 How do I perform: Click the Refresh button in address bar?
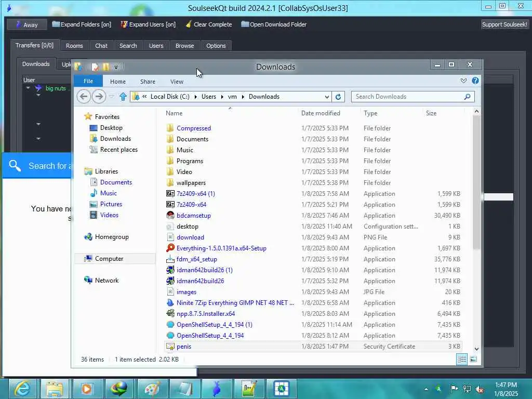[338, 97]
